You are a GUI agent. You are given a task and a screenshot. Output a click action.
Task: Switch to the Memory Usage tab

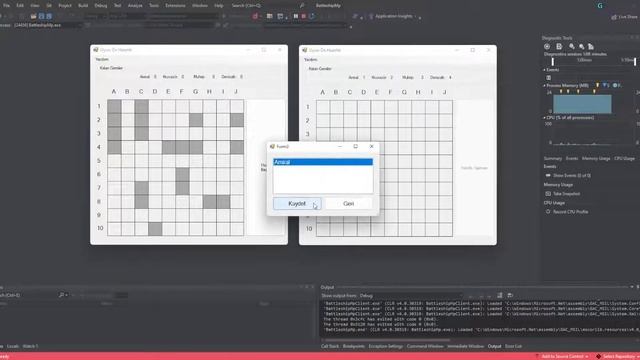coord(596,158)
